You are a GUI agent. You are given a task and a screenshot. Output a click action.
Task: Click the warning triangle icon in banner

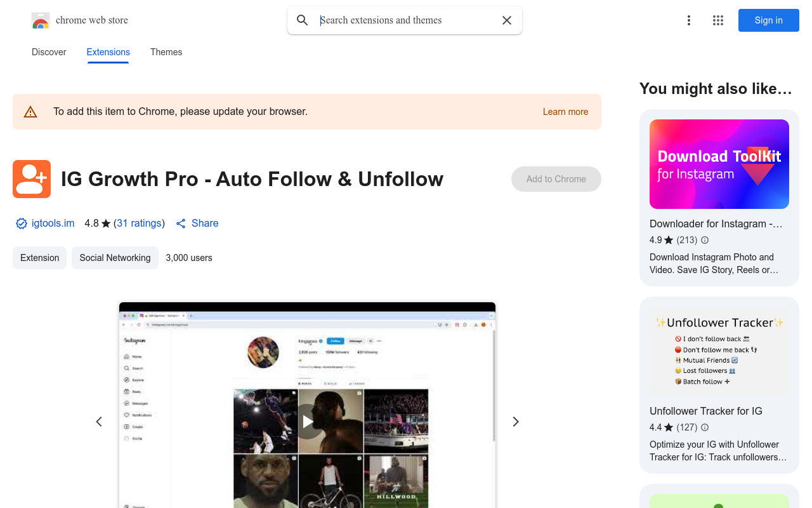[x=30, y=112]
